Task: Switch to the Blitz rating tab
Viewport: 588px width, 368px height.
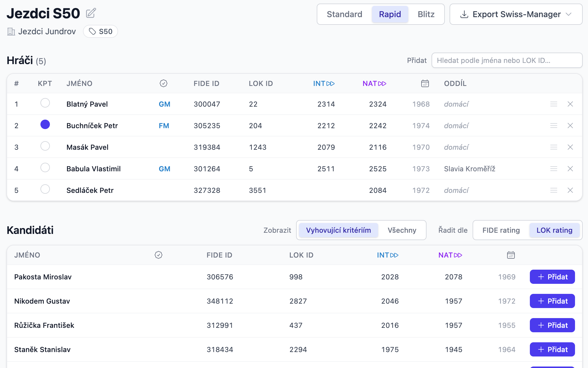Action: pos(426,14)
